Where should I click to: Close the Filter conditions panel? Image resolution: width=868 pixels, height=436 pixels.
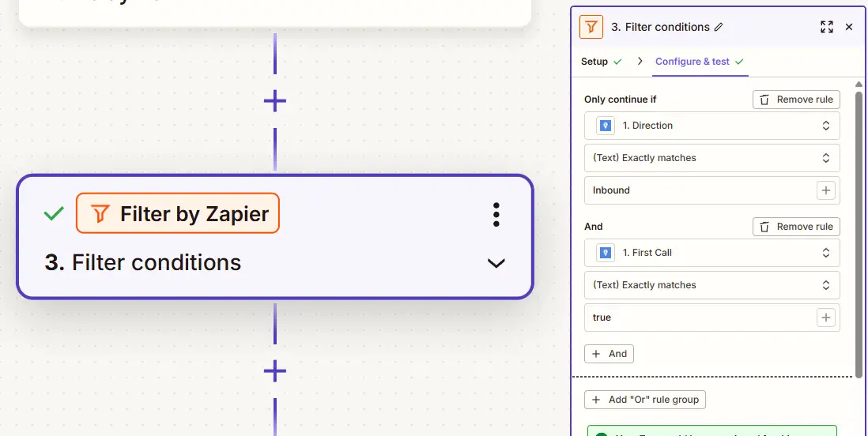coord(848,27)
